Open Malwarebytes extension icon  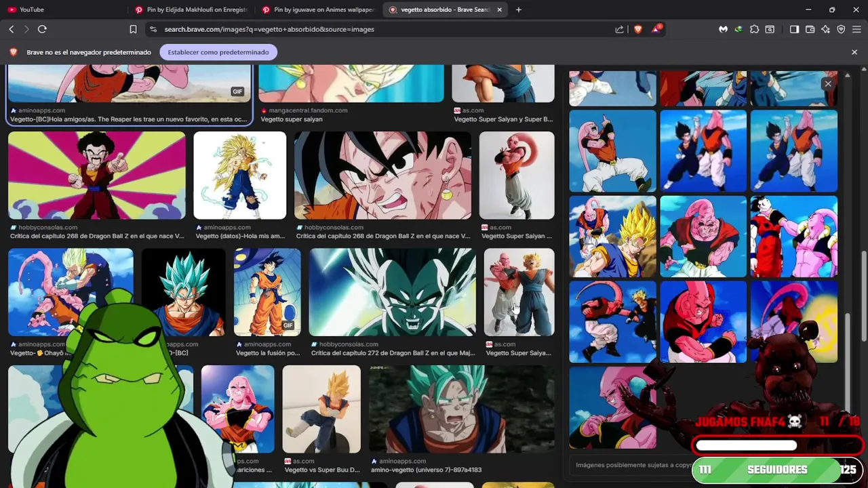click(x=724, y=29)
